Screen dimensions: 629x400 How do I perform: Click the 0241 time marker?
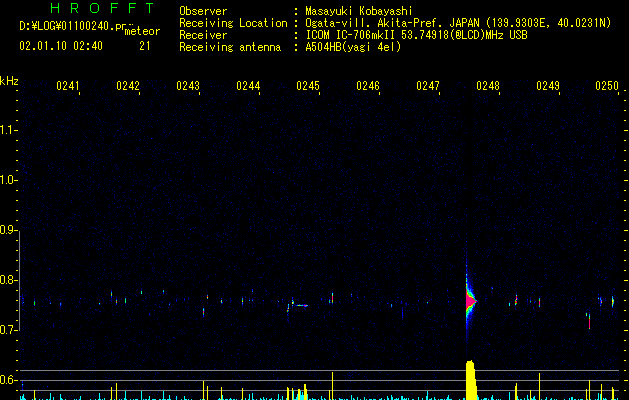tap(68, 86)
